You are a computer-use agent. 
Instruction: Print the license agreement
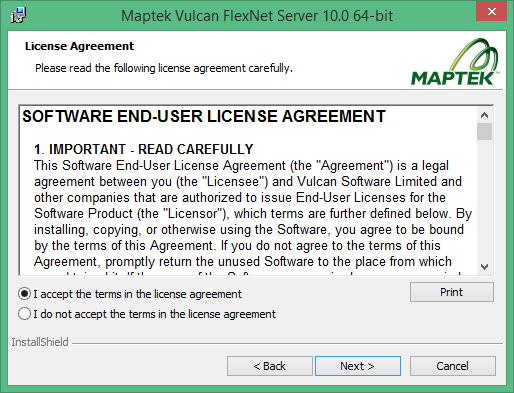click(x=452, y=292)
